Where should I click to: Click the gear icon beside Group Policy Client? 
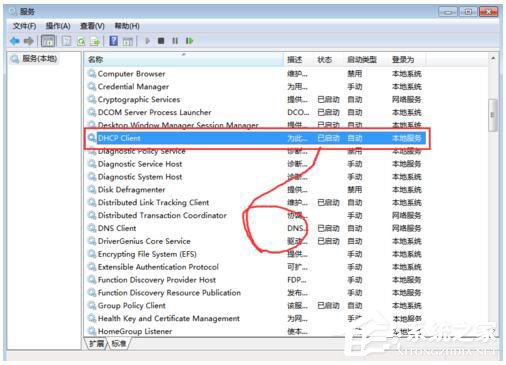92,305
